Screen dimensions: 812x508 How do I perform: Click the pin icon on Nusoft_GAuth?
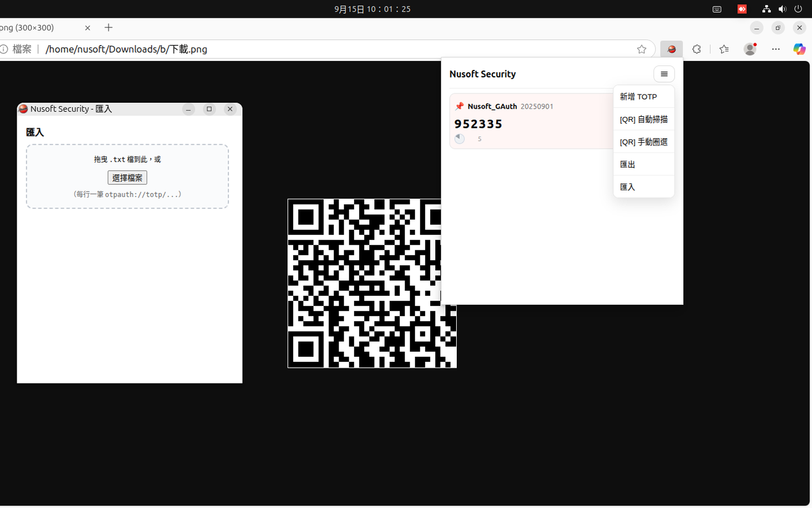[459, 106]
